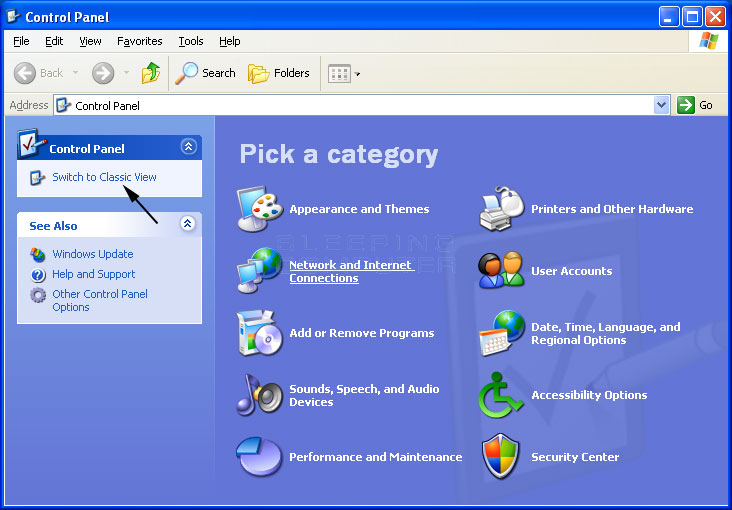Click the Go button next to address
The image size is (732, 510).
tap(695, 105)
